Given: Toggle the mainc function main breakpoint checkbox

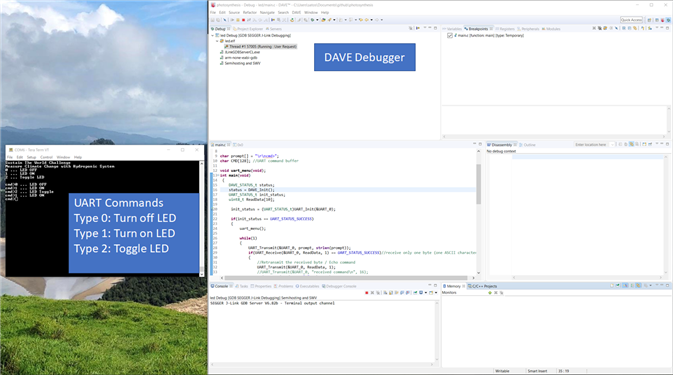Looking at the screenshot, I should tap(450, 36).
